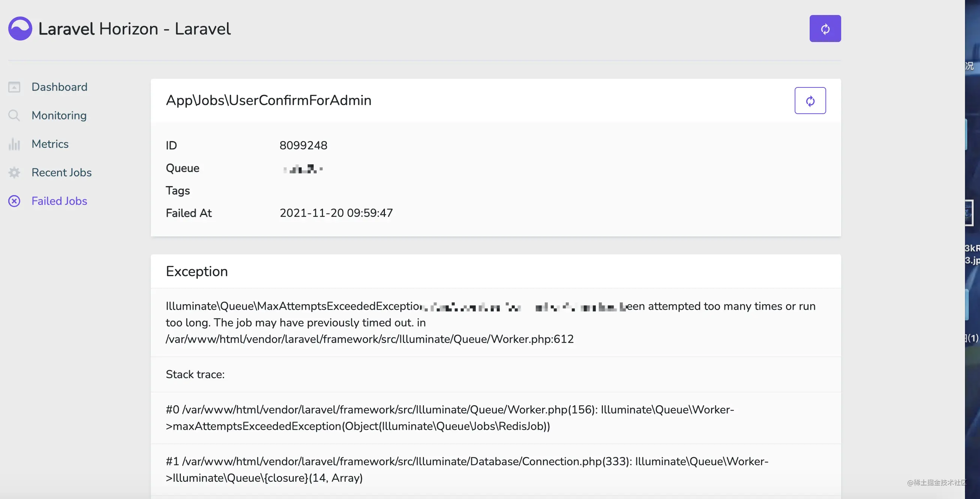Click the Stack trace label row
980x499 pixels.
pyautogui.click(x=496, y=375)
